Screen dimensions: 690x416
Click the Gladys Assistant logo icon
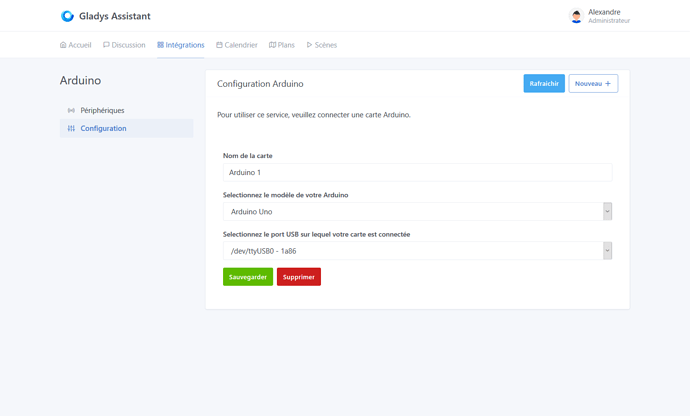[67, 16]
